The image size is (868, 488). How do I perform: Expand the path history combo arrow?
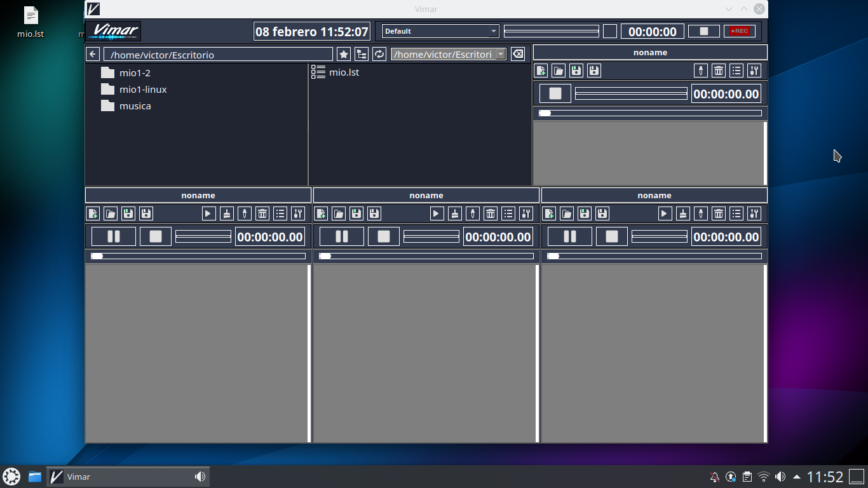tap(501, 55)
